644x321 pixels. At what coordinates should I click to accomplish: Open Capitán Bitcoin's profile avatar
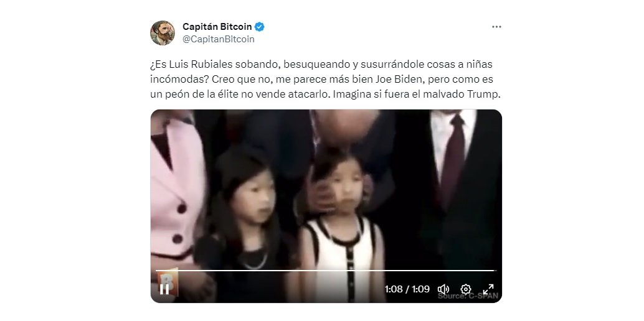[162, 33]
